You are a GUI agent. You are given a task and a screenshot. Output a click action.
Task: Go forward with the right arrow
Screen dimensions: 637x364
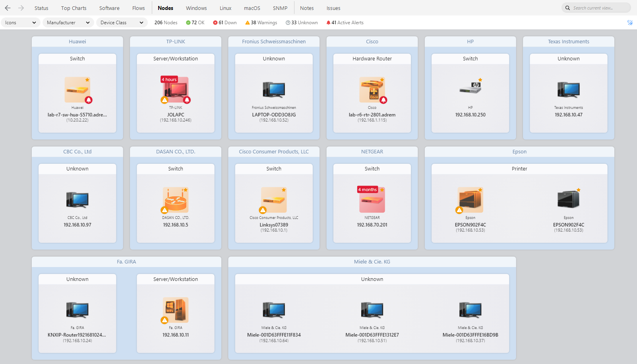pos(21,8)
